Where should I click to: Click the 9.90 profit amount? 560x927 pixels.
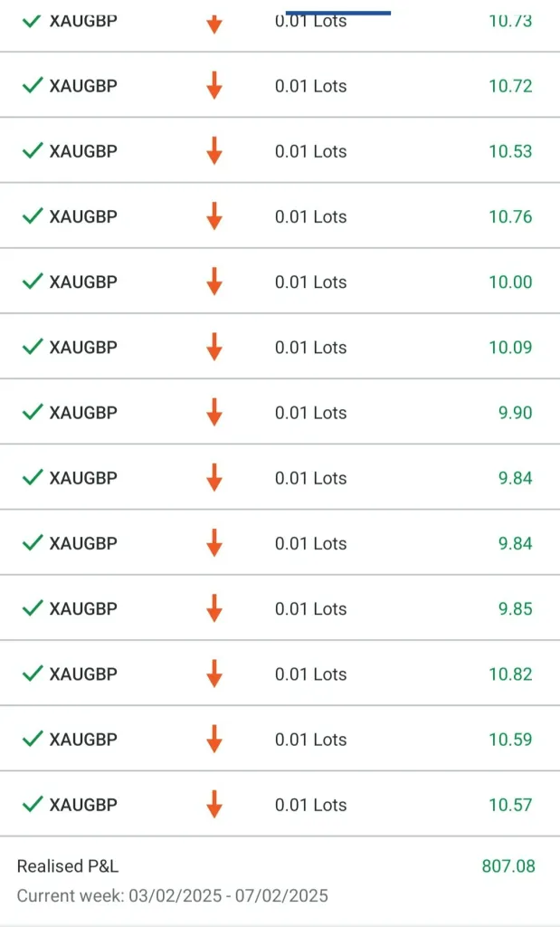[515, 413]
